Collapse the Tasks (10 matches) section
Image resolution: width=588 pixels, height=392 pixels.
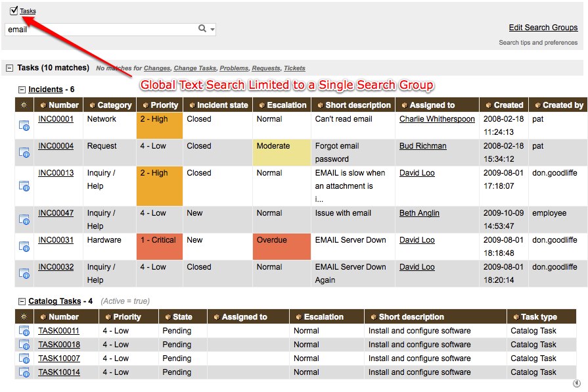pos(9,68)
